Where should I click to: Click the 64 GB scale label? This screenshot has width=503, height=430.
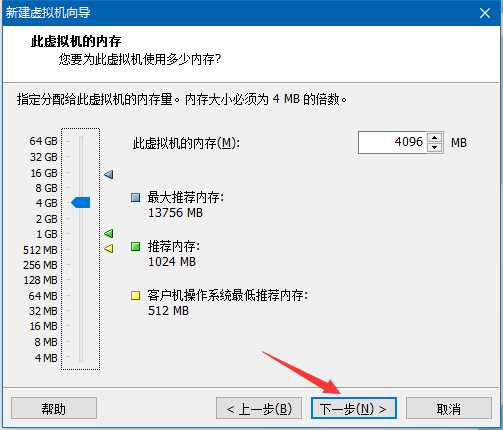click(x=43, y=141)
